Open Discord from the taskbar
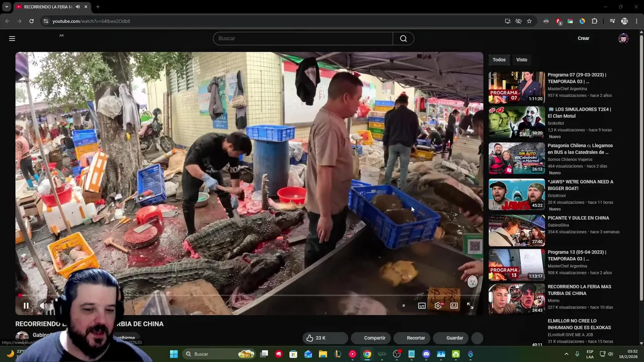This screenshot has width=644, height=362. (x=426, y=354)
